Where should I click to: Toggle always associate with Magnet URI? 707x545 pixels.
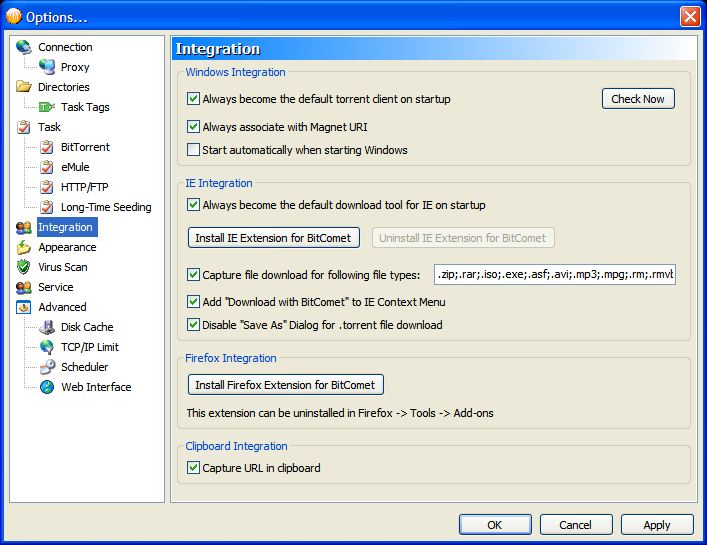tap(193, 127)
